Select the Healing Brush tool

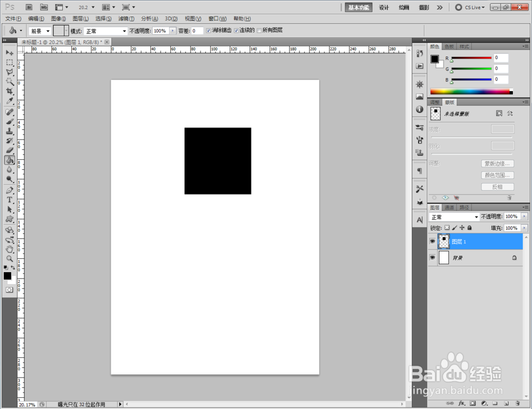click(10, 112)
